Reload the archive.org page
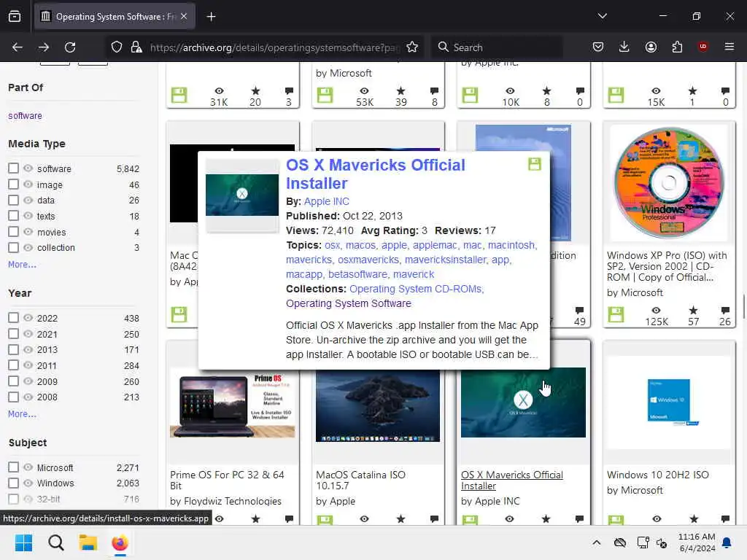Viewport: 747px width, 560px height. [70, 47]
